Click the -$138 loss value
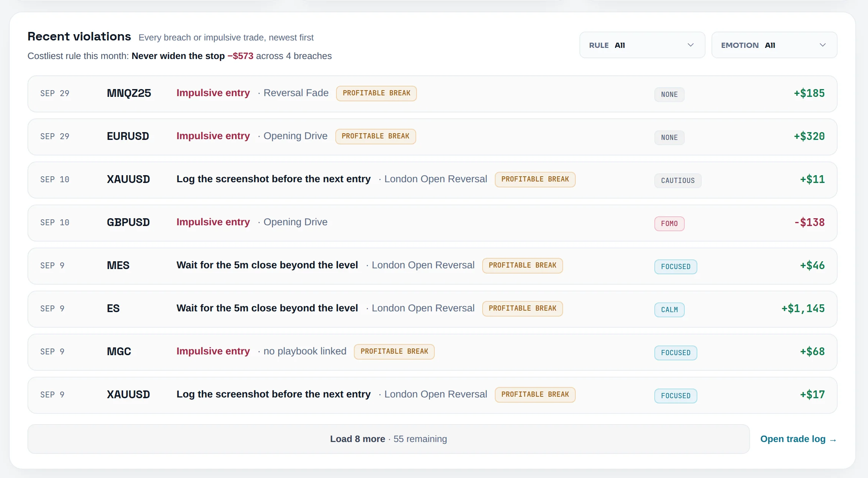This screenshot has height=478, width=868. 809,222
